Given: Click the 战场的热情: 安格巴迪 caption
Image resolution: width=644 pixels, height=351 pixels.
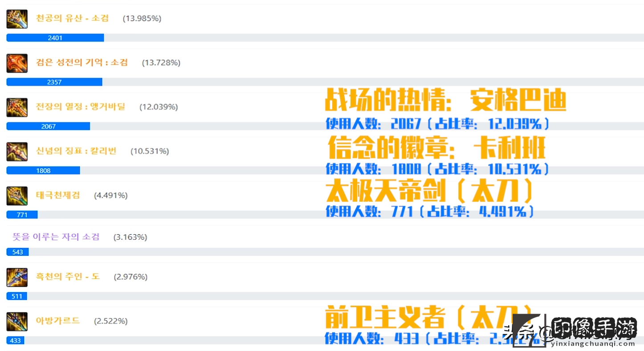Looking at the screenshot, I should [x=446, y=100].
